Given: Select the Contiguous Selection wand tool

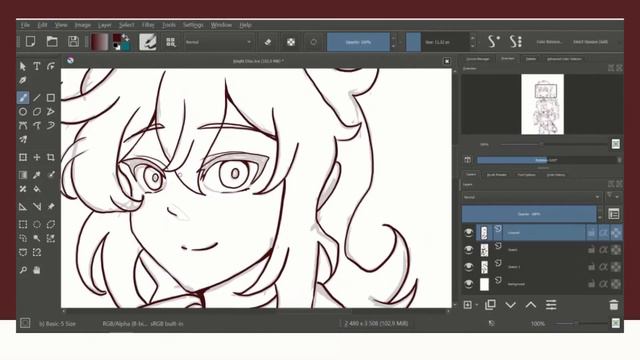Looking at the screenshot, I should (x=37, y=238).
